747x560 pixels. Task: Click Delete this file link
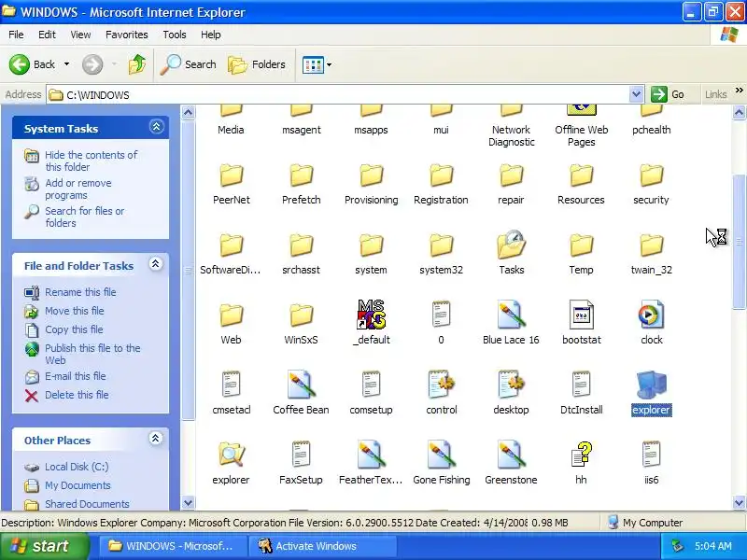point(77,395)
